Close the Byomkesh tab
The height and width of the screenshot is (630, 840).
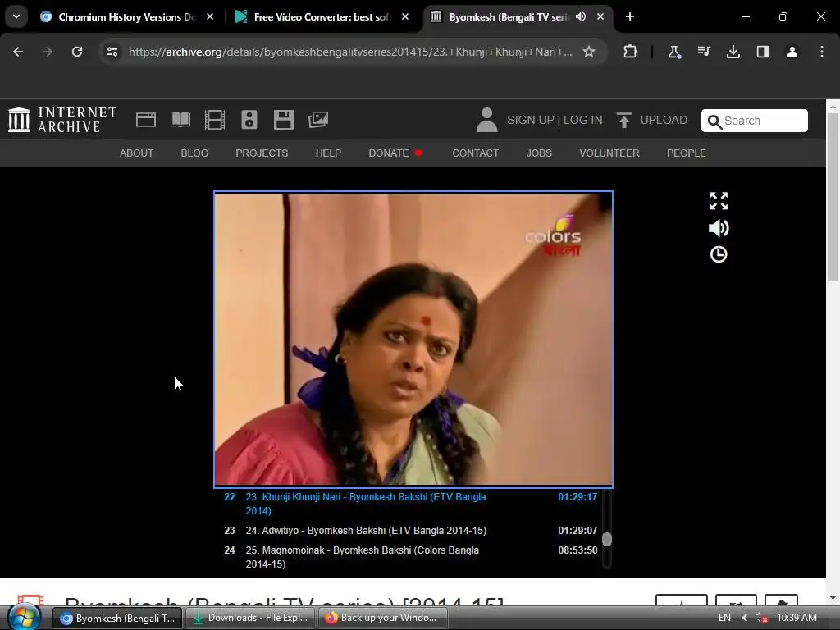[x=600, y=16]
